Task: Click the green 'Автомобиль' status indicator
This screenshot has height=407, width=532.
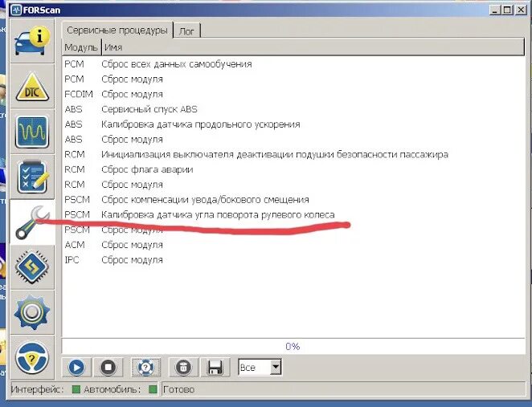Action: pyautogui.click(x=153, y=389)
